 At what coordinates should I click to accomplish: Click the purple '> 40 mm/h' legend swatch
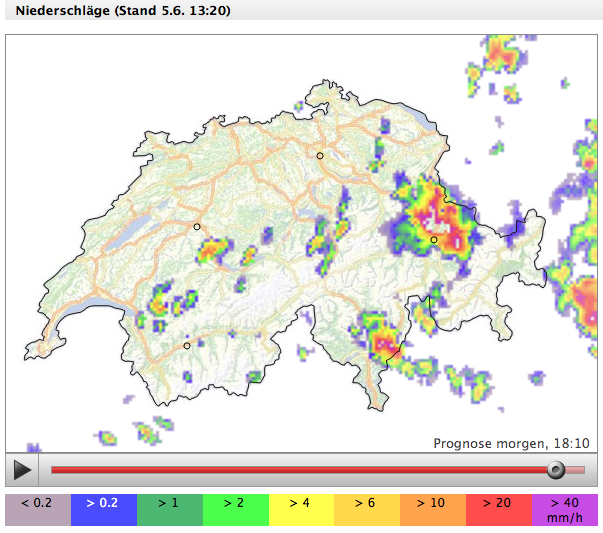pos(564,509)
